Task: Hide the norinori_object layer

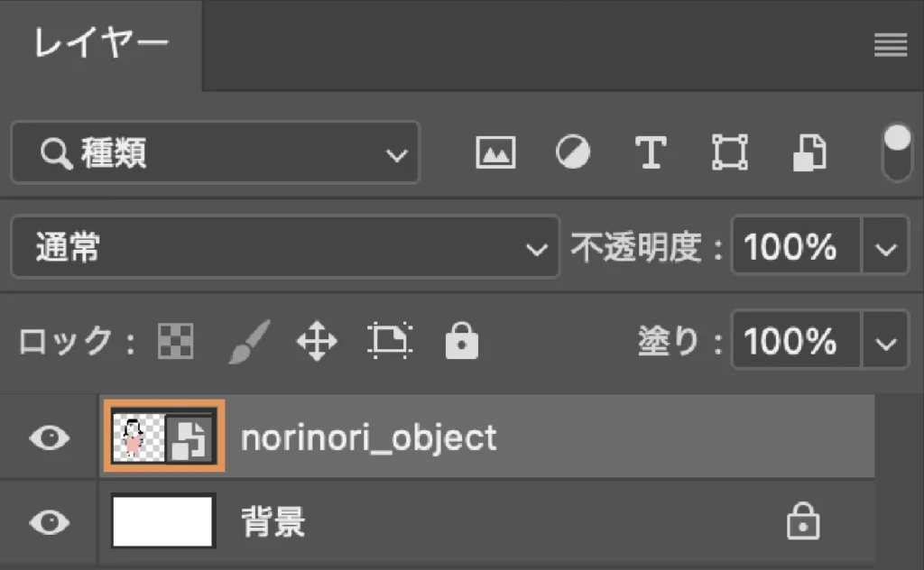Action: click(50, 437)
